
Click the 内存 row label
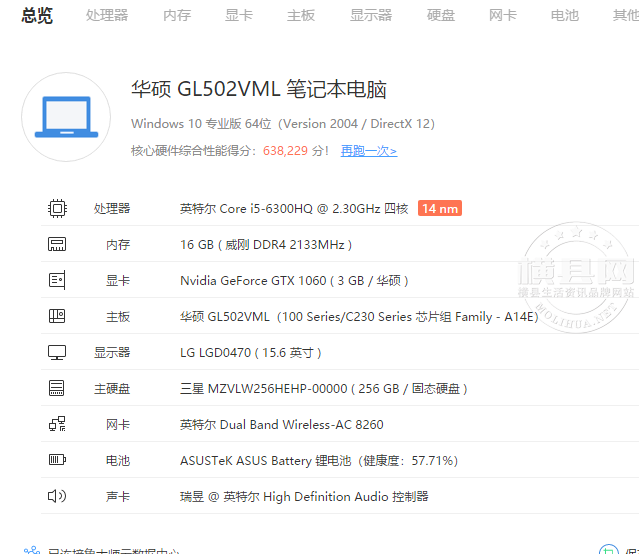point(118,245)
